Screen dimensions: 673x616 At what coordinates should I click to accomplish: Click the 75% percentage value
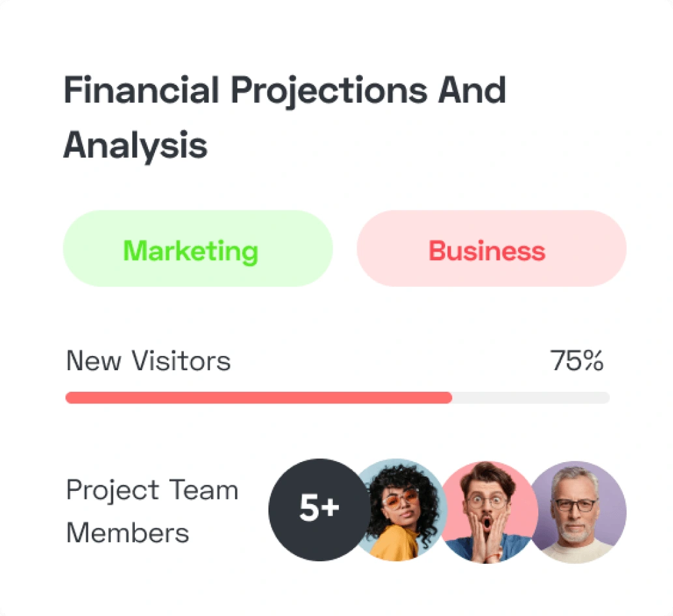(577, 360)
